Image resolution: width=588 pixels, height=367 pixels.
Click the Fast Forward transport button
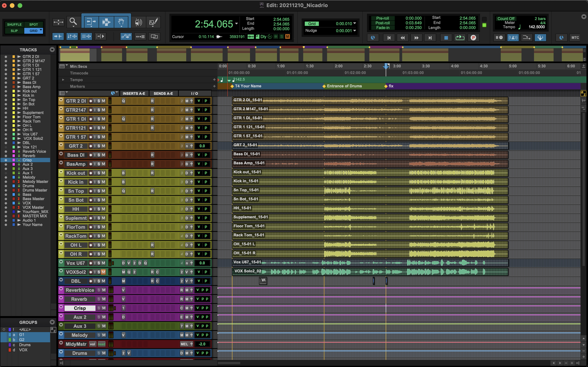click(x=416, y=38)
